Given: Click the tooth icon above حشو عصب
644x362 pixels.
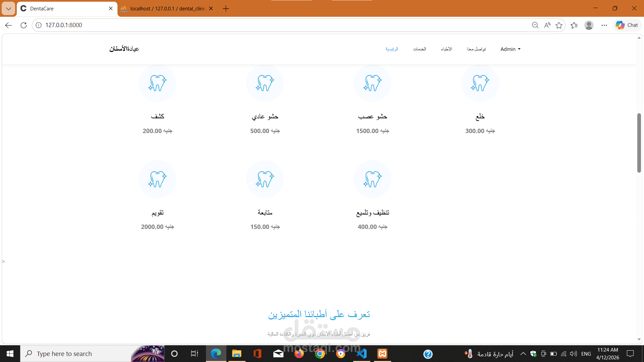Looking at the screenshot, I should [372, 83].
